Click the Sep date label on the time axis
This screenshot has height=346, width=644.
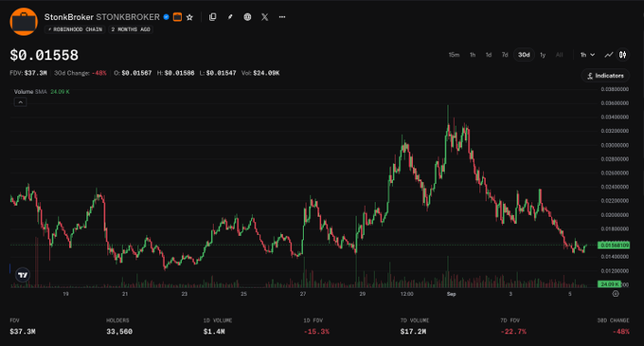point(451,294)
